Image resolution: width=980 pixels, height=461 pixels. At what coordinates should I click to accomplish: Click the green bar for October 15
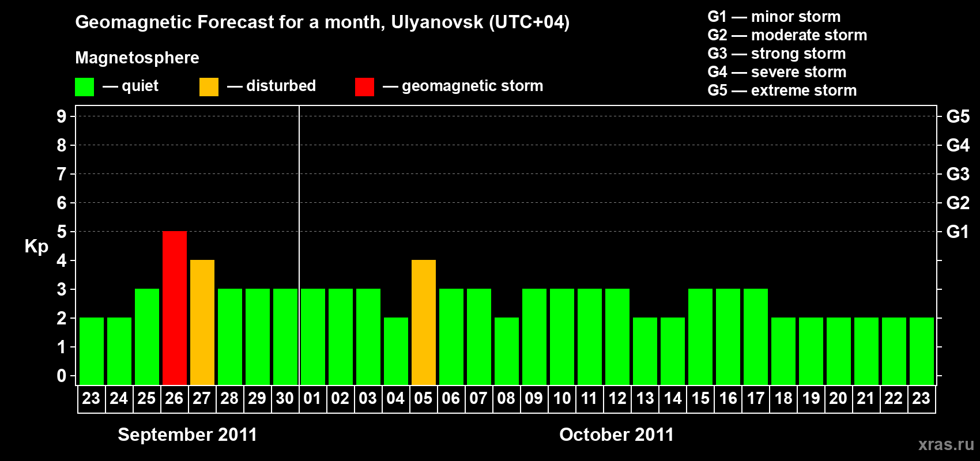[x=700, y=337]
